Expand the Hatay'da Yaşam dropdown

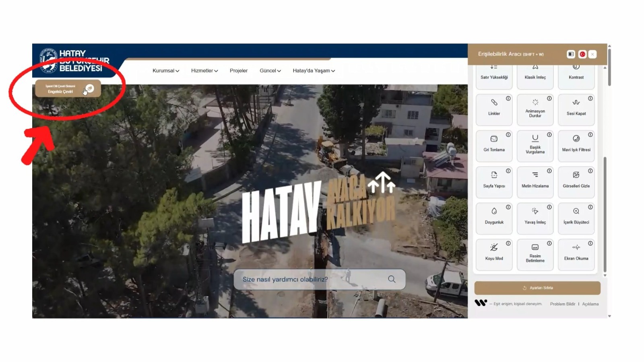[314, 71]
